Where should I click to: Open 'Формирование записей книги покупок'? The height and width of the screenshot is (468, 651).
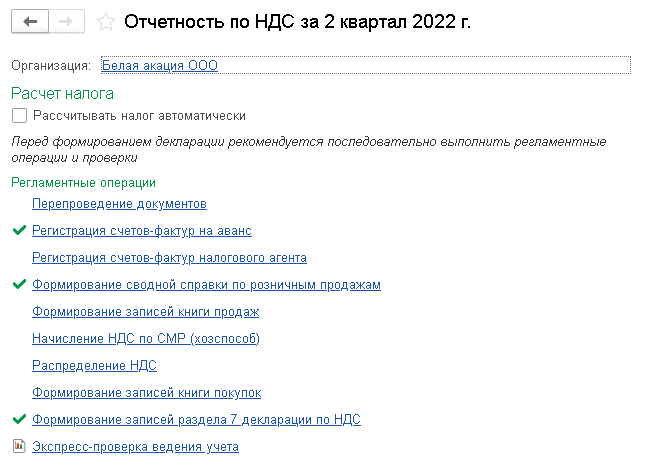tap(146, 393)
